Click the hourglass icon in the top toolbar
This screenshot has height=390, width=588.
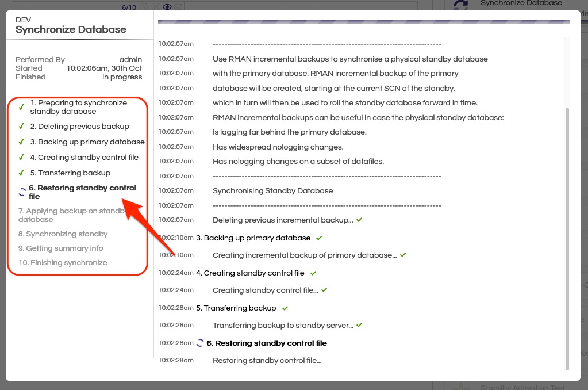pos(156,6)
